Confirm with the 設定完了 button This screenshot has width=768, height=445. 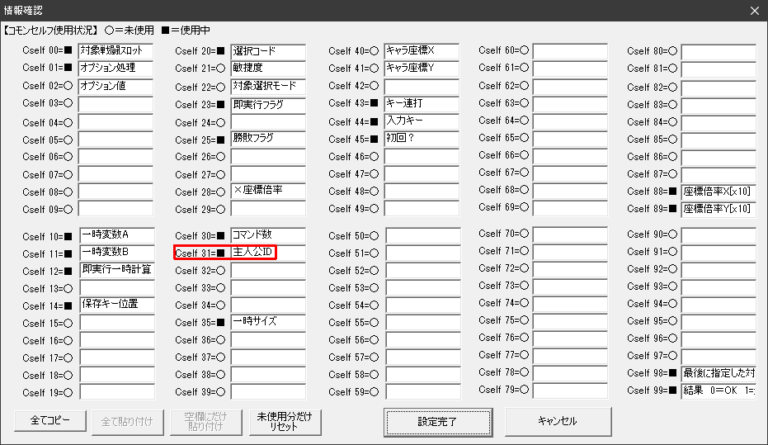pyautogui.click(x=439, y=420)
